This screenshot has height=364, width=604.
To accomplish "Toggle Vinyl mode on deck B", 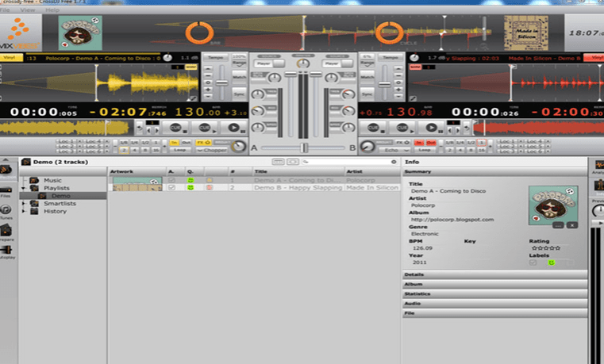I will tap(594, 58).
